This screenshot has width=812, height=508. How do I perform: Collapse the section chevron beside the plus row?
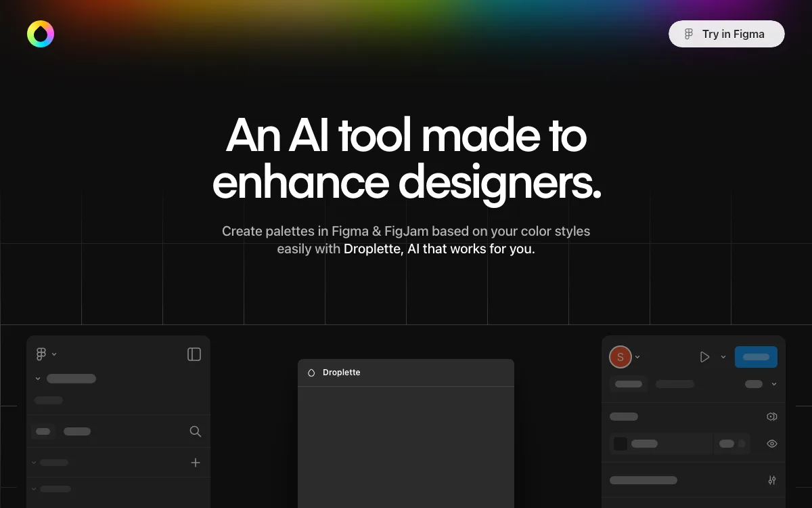coord(34,463)
